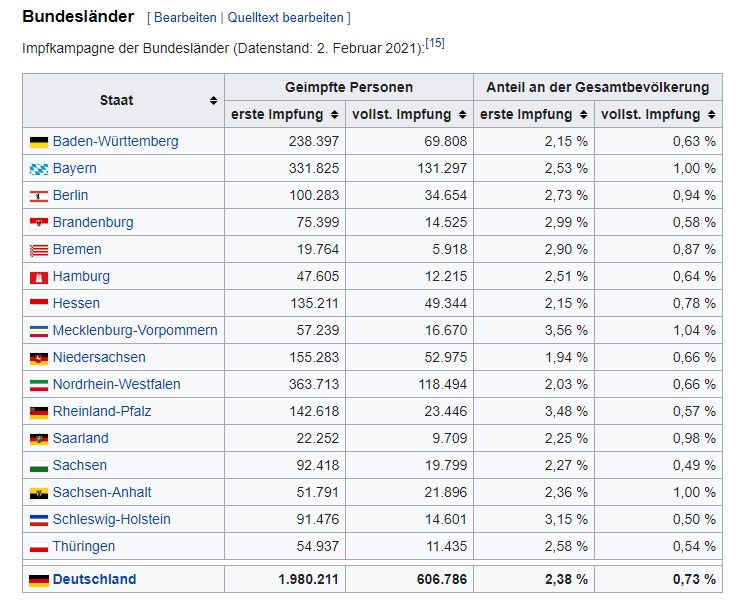Click the Brandenburg flag icon
Image resolution: width=750 pixels, height=606 pixels.
(x=39, y=223)
